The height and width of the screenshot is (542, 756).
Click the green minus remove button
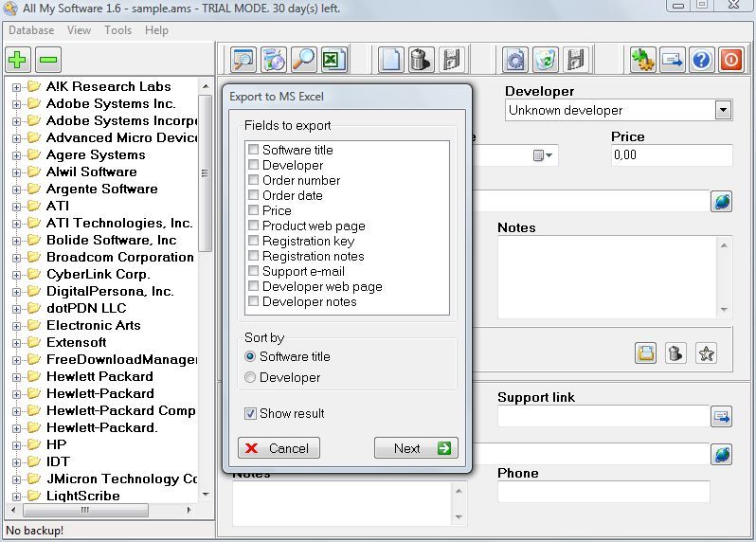tap(48, 60)
